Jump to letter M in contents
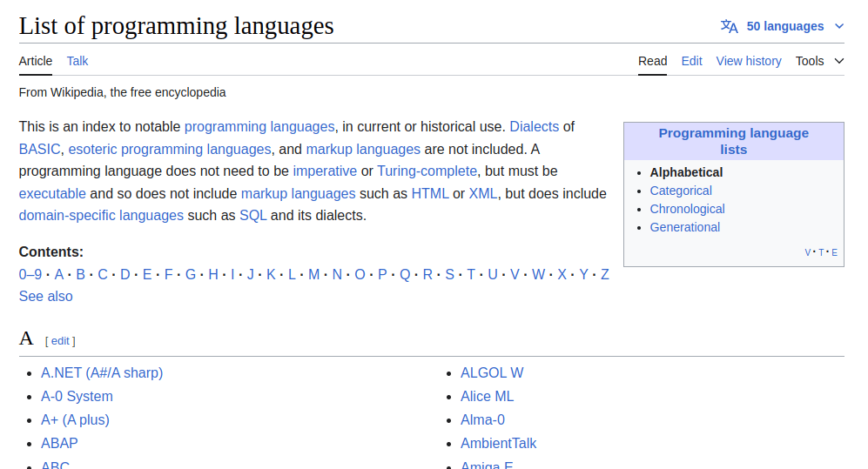The height and width of the screenshot is (469, 868). click(313, 275)
